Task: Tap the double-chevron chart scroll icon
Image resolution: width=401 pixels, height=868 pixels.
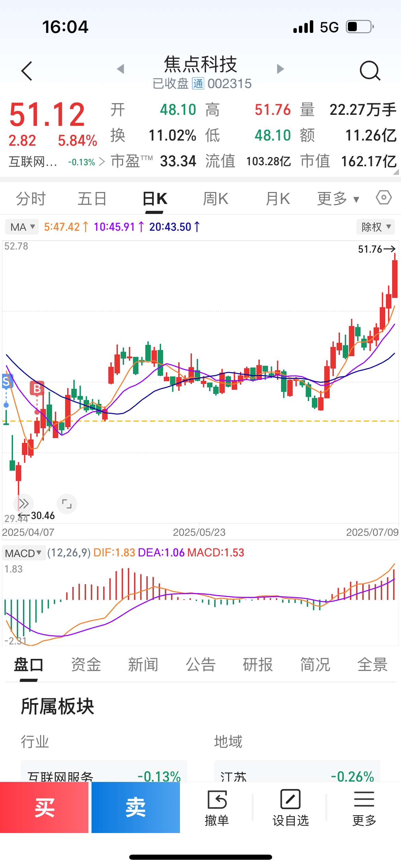Action: [x=24, y=504]
